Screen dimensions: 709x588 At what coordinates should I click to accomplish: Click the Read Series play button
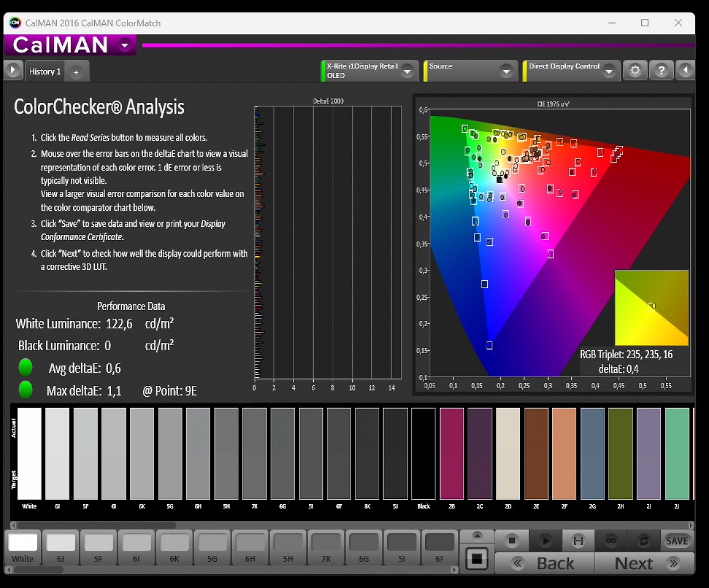click(545, 541)
